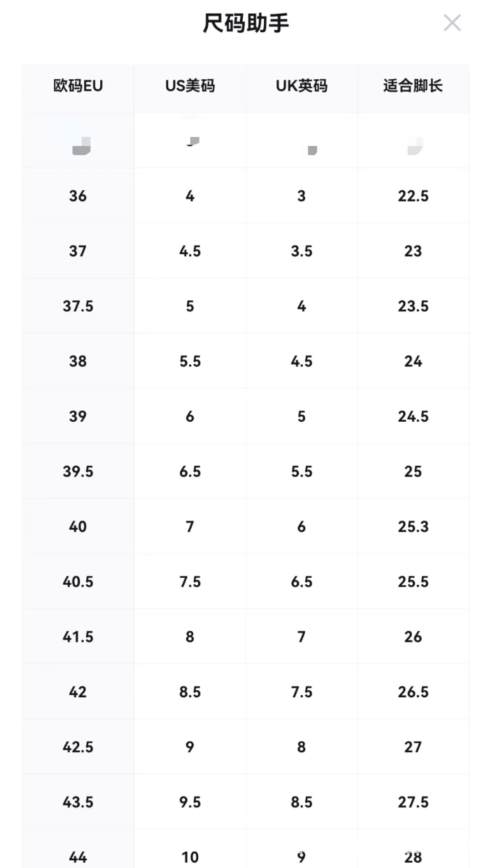Click the 25.3 foot length value
Screen dimensions: 492x868
tap(413, 526)
